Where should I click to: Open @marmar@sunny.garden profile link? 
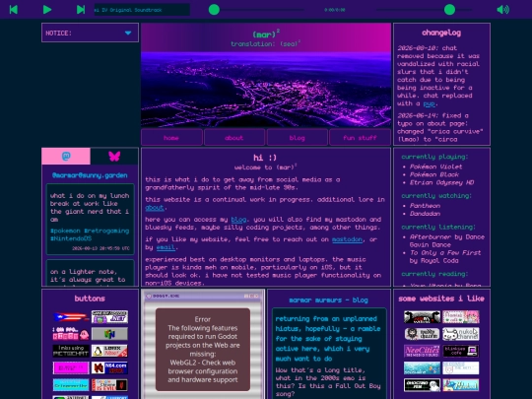click(x=90, y=175)
